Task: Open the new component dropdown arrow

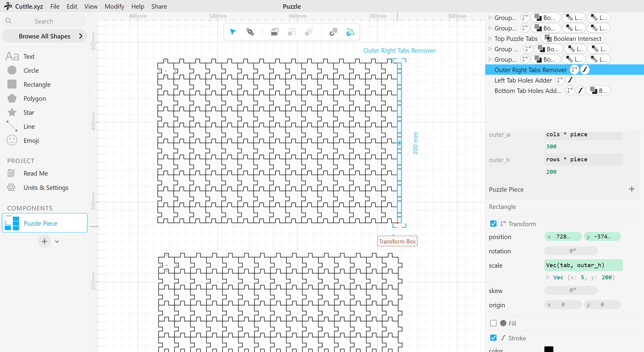Action: pos(57,241)
